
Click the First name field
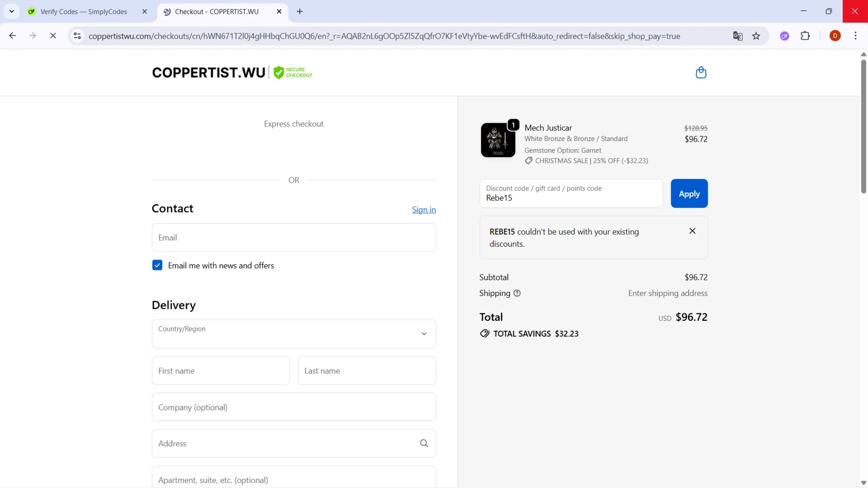(x=220, y=371)
